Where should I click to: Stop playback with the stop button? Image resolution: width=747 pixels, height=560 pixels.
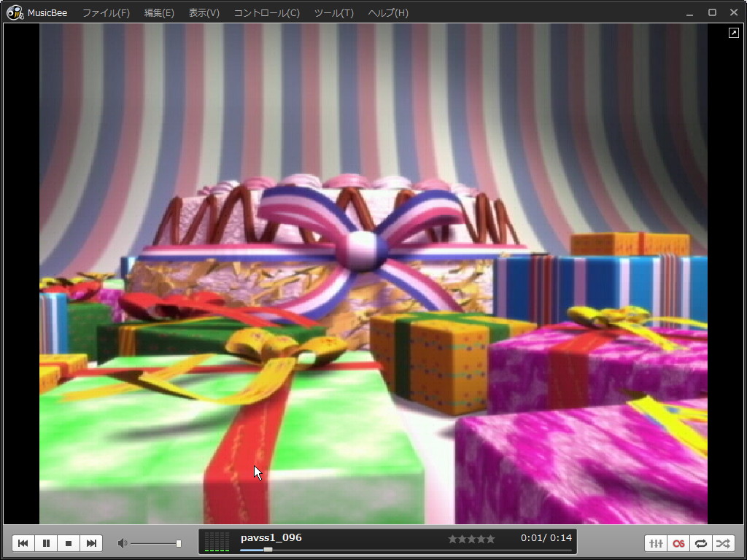click(x=69, y=543)
